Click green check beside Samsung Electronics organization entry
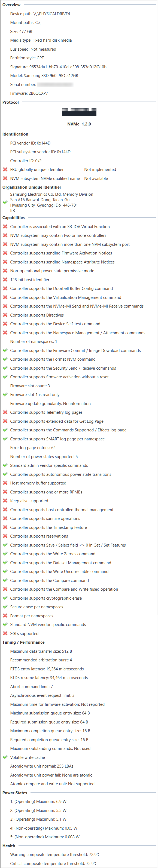Screen dimensions: 158x868 tap(5, 203)
